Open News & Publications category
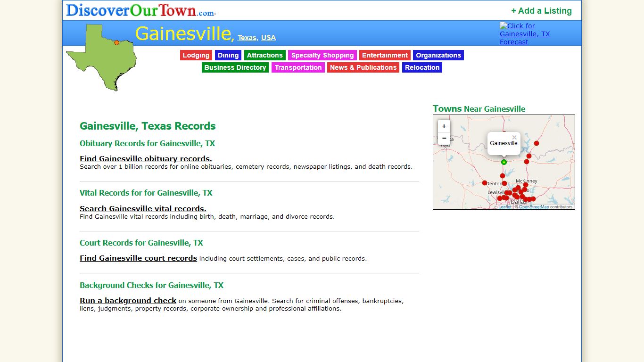This screenshot has width=644, height=362. (x=363, y=67)
